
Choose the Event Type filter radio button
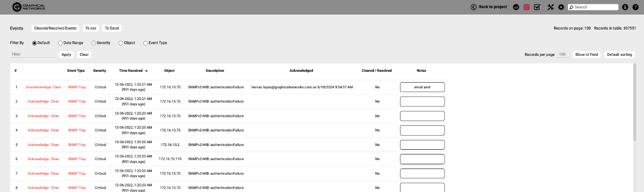[x=145, y=43]
